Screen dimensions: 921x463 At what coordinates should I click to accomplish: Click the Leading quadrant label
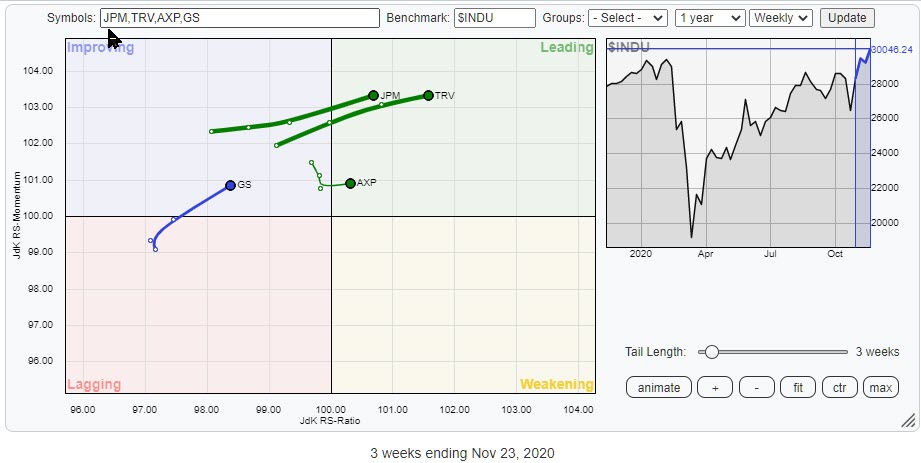click(566, 48)
